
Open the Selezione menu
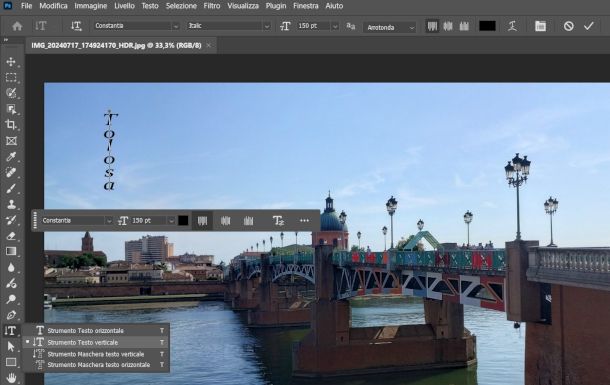181,6
